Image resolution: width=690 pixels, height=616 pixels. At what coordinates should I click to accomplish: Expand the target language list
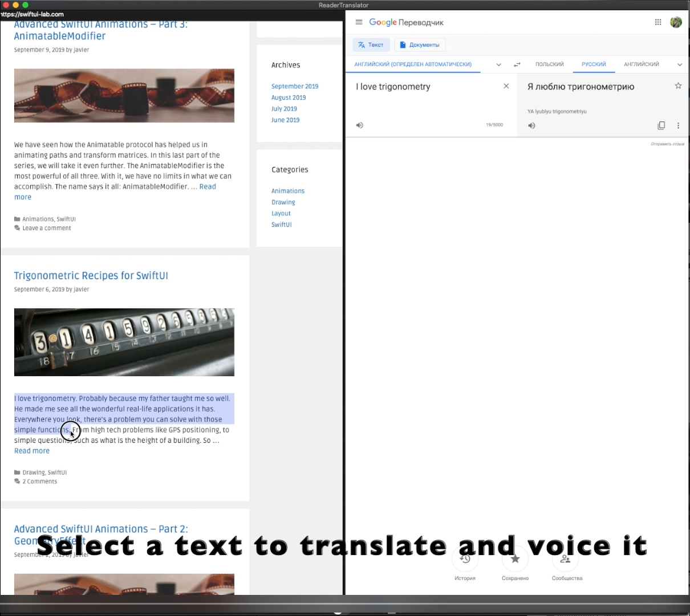coord(680,64)
